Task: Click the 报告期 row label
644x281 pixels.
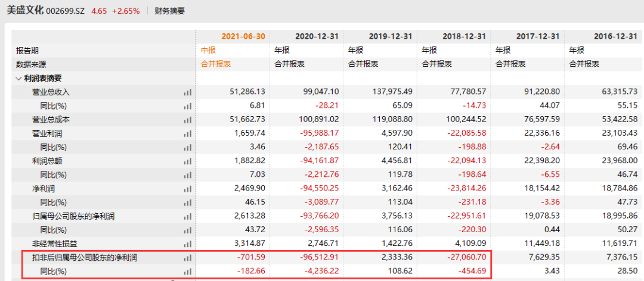Action: pos(29,51)
